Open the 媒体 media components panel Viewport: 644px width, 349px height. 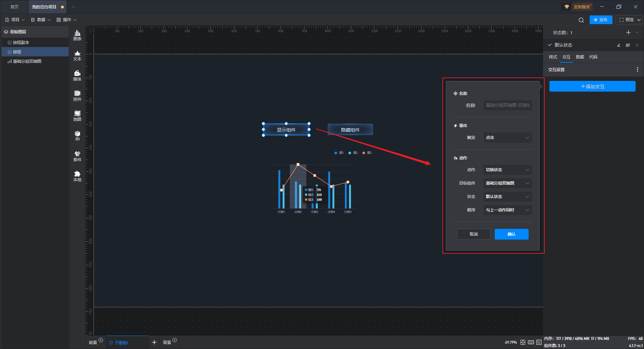coord(77,76)
